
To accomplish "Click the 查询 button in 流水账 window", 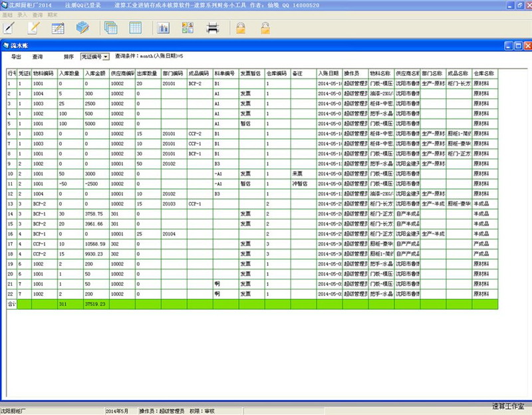I will pos(37,57).
